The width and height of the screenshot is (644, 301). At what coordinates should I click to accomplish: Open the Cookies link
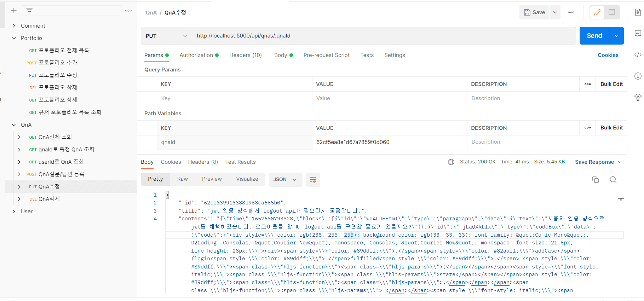pos(608,55)
